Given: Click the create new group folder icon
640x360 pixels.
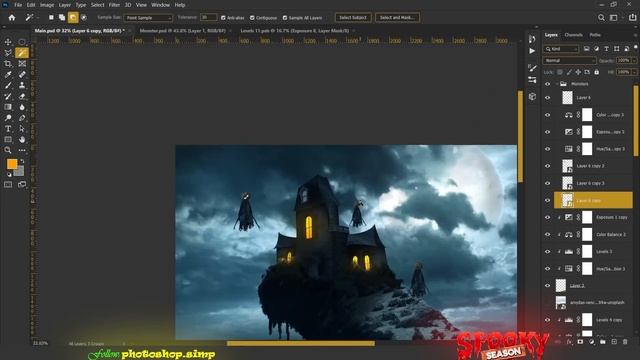Looking at the screenshot, I should [603, 342].
